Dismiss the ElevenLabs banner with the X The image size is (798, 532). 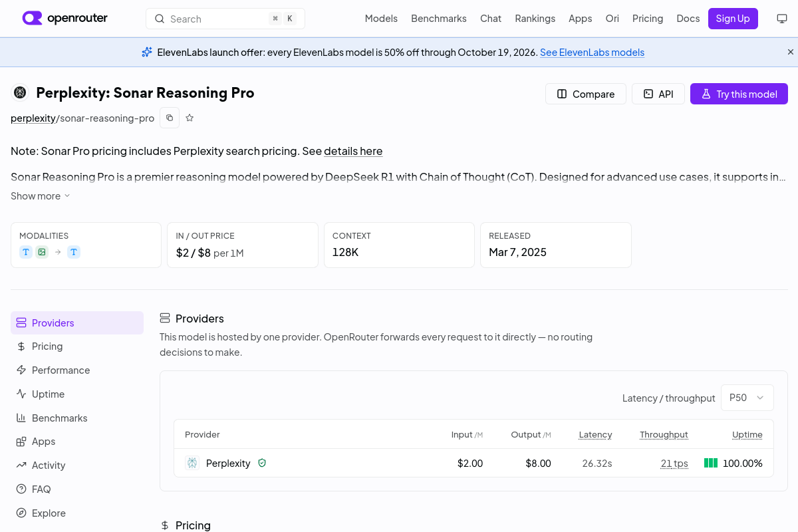pyautogui.click(x=791, y=52)
